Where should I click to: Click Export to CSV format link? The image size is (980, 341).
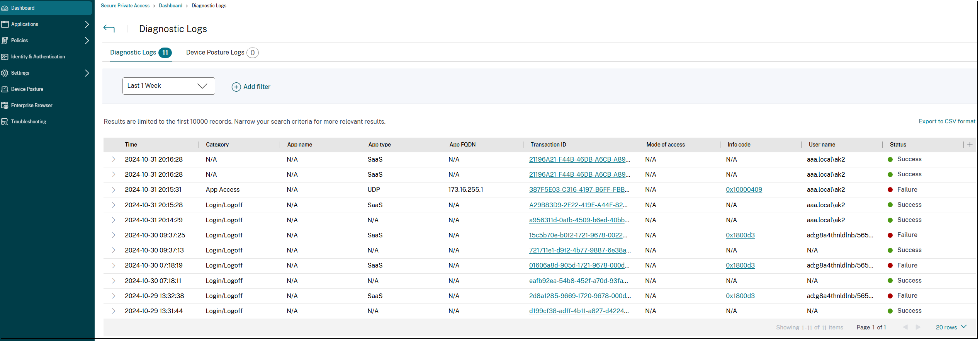coord(946,121)
